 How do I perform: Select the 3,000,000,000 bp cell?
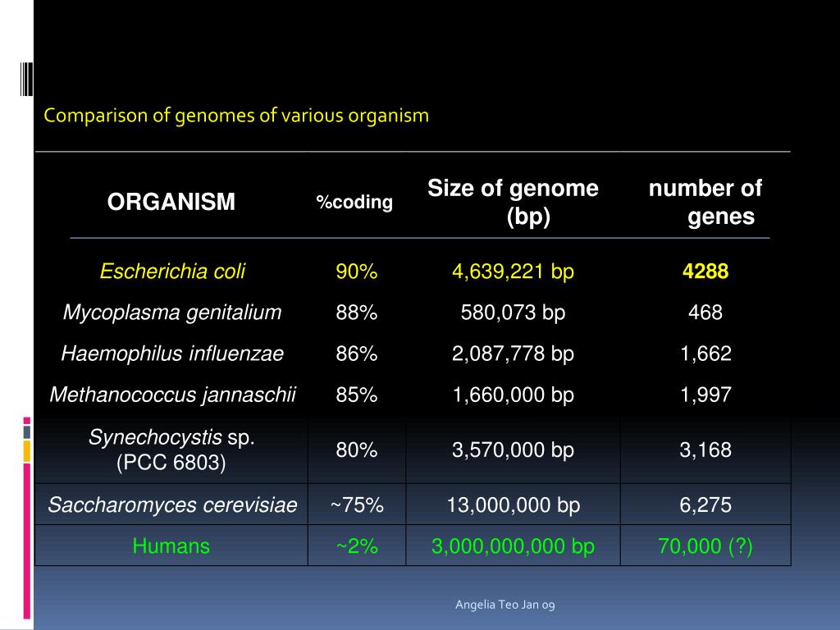pyautogui.click(x=514, y=546)
